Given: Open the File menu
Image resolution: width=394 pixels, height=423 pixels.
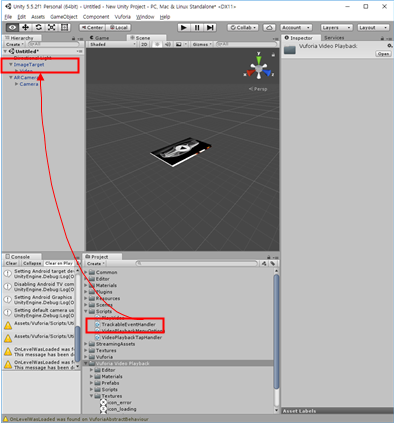Looking at the screenshot, I should [8, 17].
